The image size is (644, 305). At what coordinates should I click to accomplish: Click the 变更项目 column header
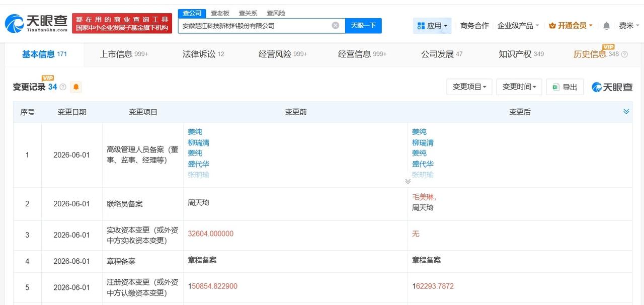tap(143, 112)
